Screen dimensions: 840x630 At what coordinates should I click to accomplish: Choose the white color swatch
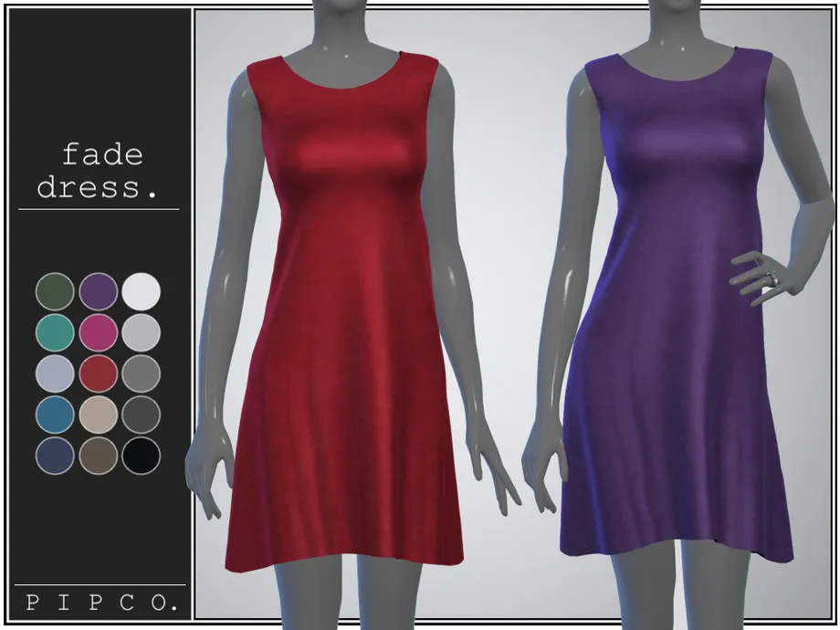142,290
